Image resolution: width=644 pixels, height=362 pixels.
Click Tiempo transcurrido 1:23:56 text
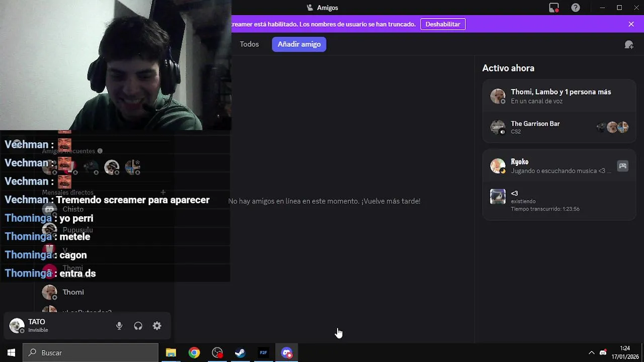(x=545, y=209)
